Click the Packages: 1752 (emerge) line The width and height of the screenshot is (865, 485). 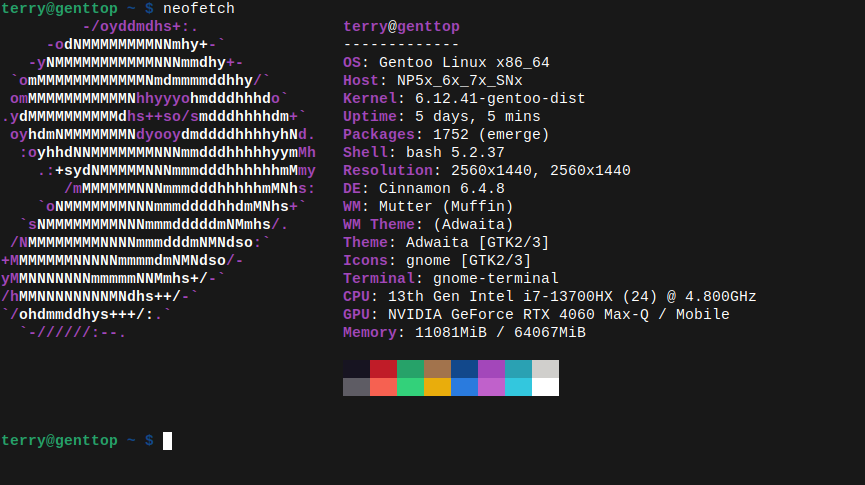pos(446,135)
